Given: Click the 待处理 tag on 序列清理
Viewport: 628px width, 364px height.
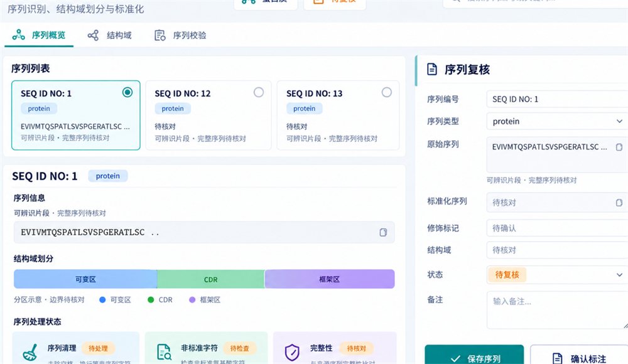Looking at the screenshot, I should point(98,348).
